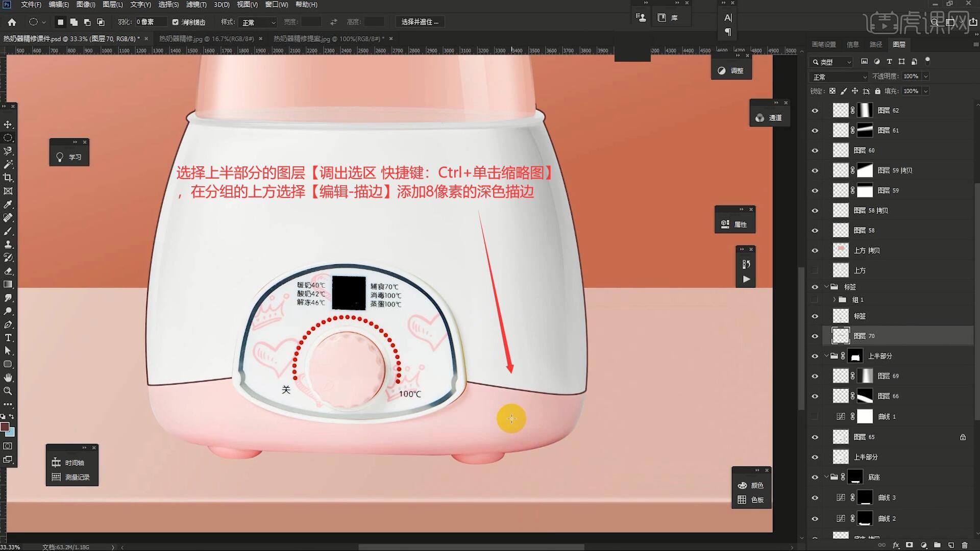Hide layer 图层 62
Viewport: 980px width, 551px height.
pos(815,111)
